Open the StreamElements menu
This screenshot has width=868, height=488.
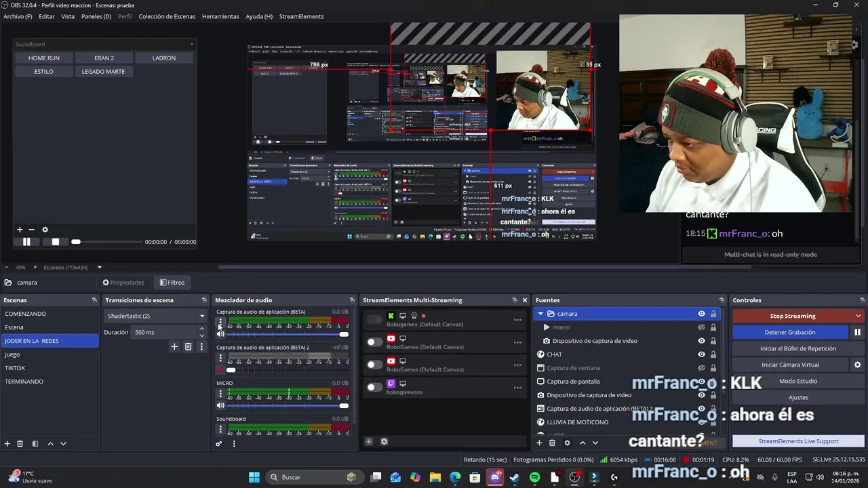[x=301, y=16]
